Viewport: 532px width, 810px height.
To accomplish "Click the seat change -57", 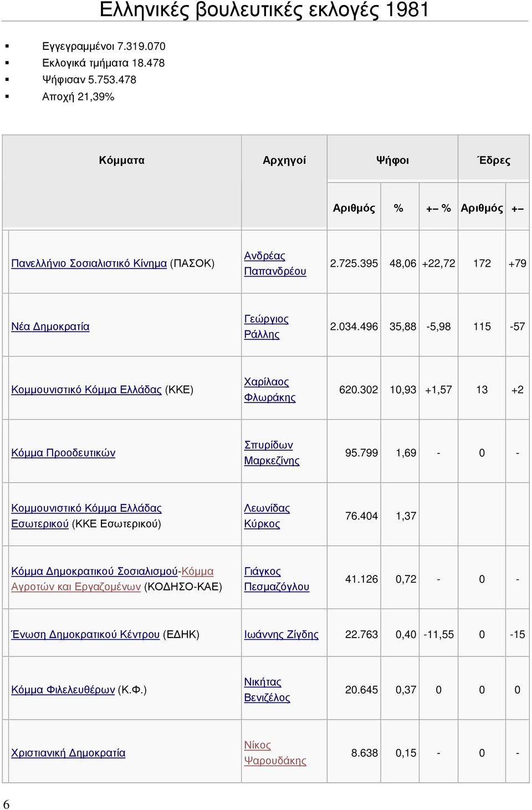I will click(x=518, y=327).
